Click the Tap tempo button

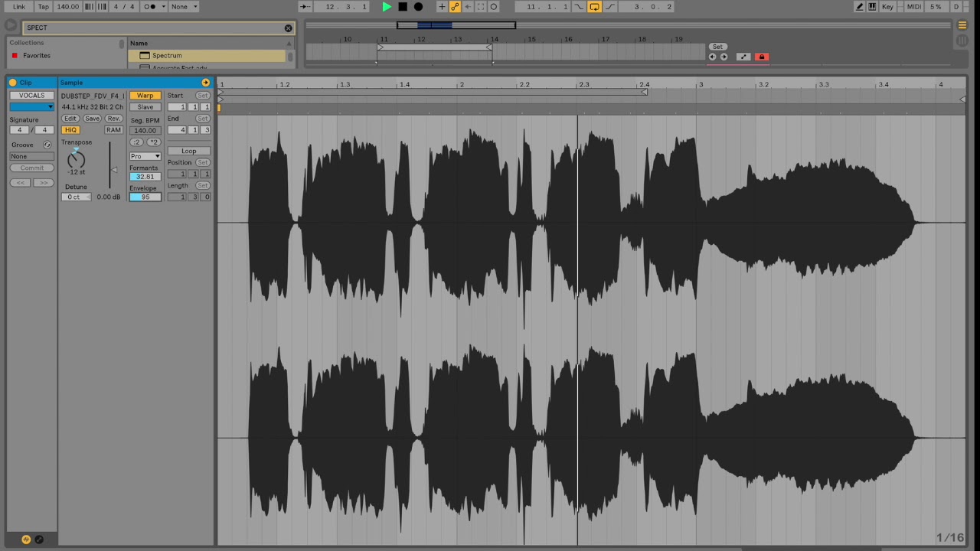pos(44,7)
